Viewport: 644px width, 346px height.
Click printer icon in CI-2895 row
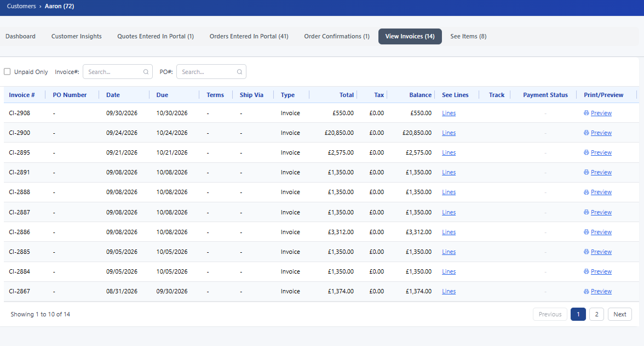pyautogui.click(x=586, y=152)
